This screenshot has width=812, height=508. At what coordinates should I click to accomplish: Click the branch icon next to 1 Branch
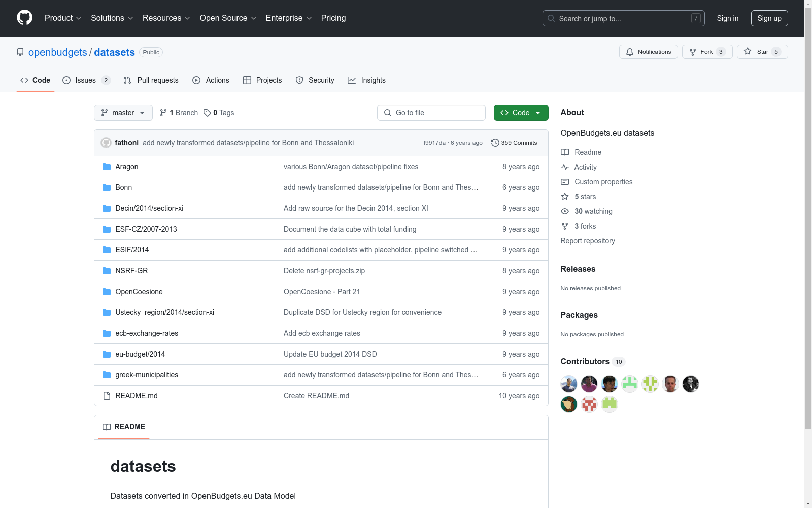pos(163,113)
